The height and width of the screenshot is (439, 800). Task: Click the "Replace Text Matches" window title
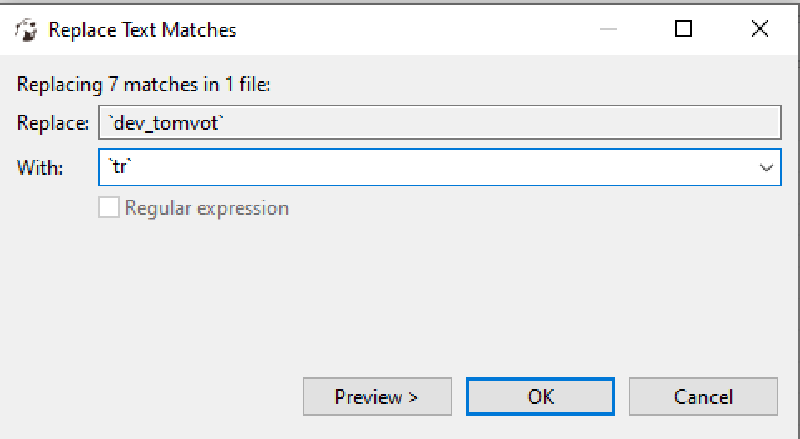point(143,30)
